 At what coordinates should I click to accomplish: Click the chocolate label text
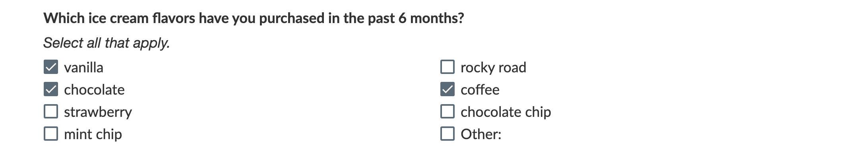pyautogui.click(x=94, y=90)
